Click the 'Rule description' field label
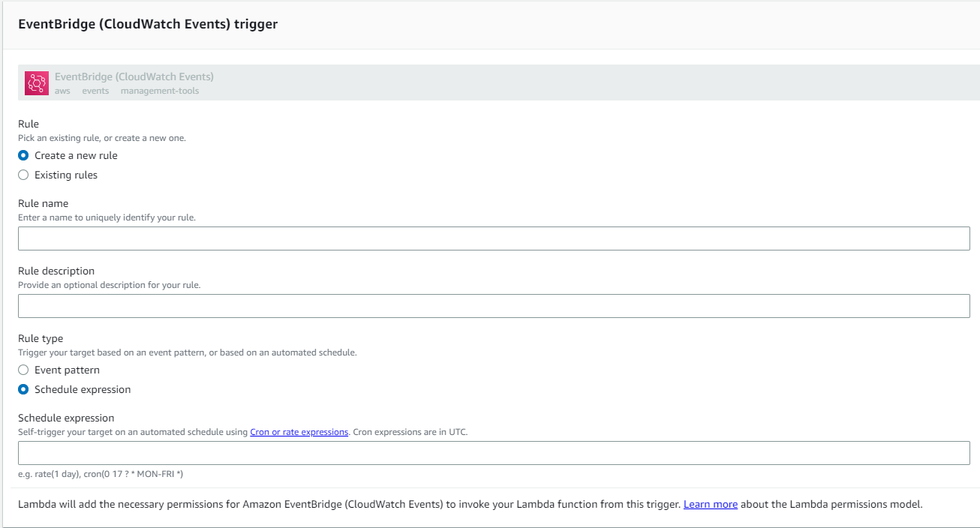Viewport: 980px width, 528px height. (56, 271)
